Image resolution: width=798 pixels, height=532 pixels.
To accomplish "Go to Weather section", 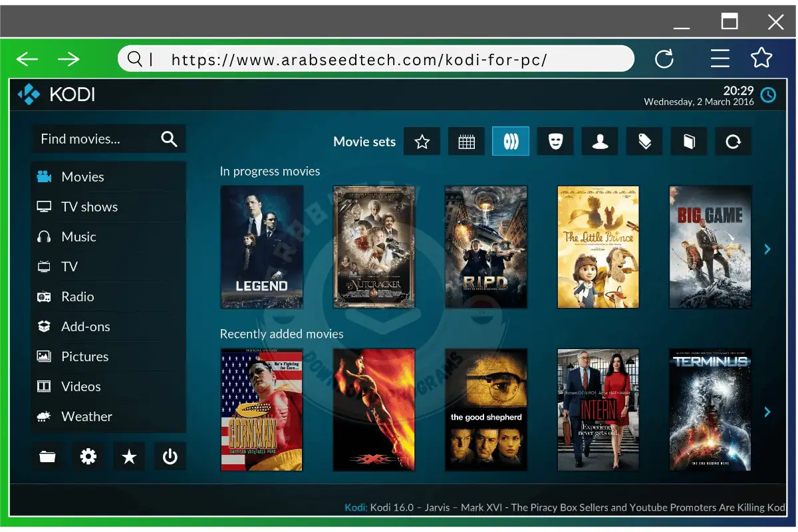I will point(86,416).
